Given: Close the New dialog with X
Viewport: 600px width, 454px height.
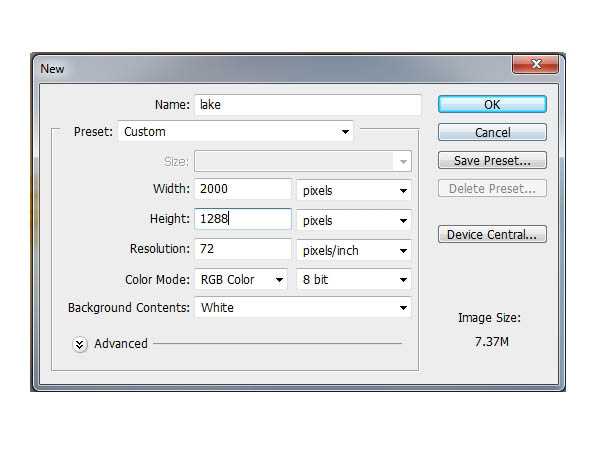Looking at the screenshot, I should pos(535,64).
